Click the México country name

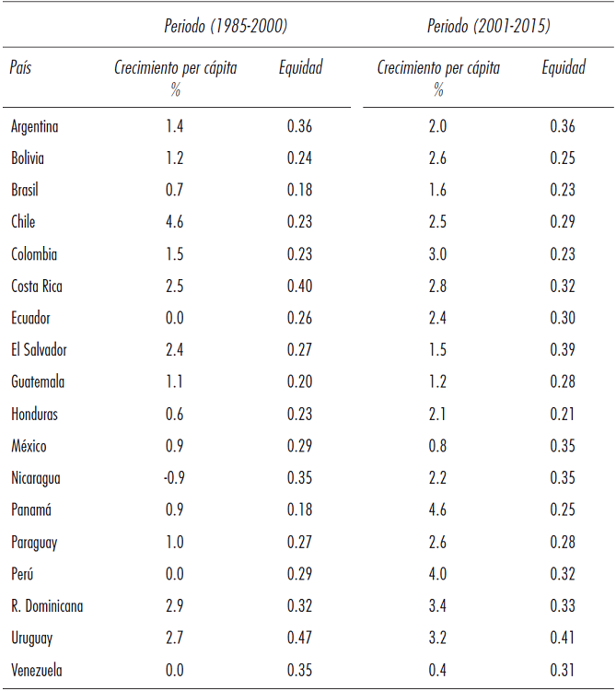pos(29,446)
